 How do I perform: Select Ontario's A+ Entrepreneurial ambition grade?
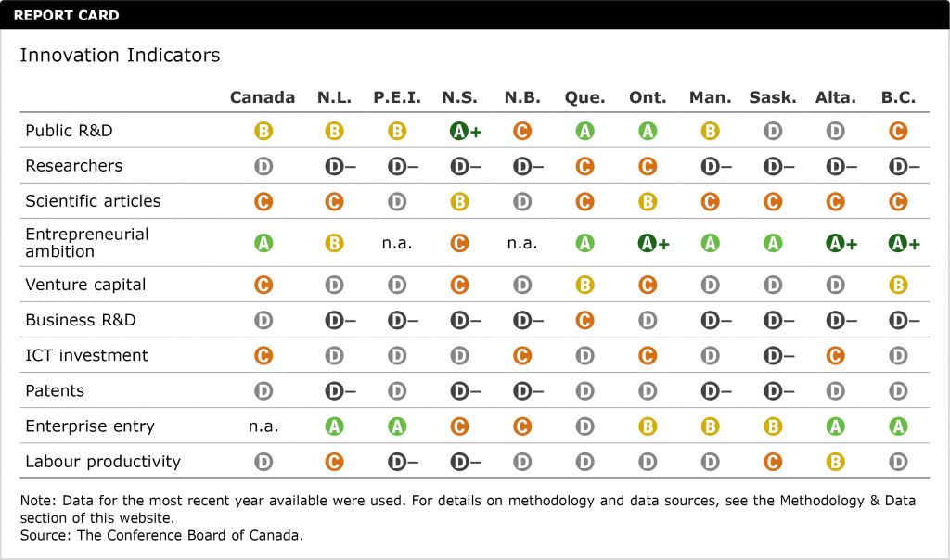pos(648,243)
